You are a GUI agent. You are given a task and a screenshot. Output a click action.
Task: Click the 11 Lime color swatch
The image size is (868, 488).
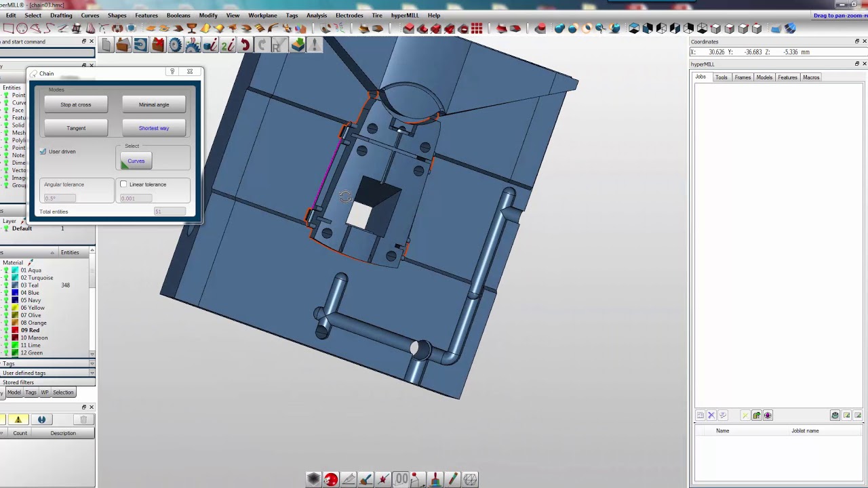pos(15,345)
